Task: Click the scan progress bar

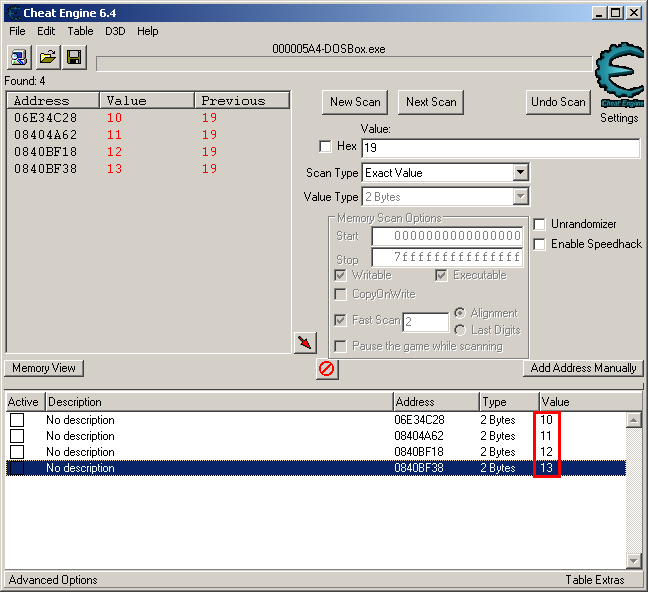Action: coord(344,64)
